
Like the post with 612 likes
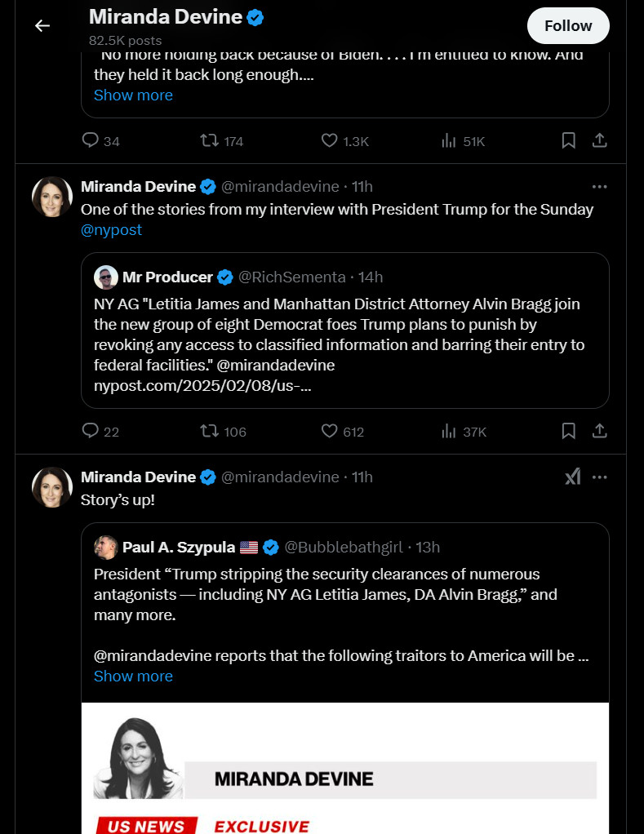coord(330,431)
